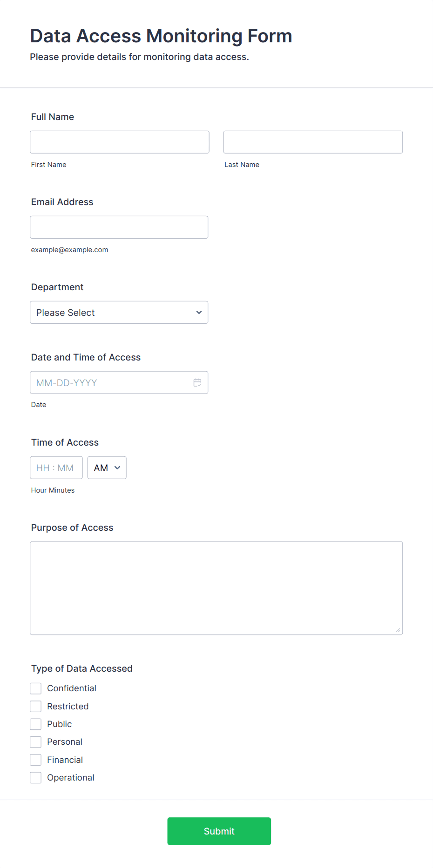Select the Email Address input box
Image resolution: width=433 pixels, height=868 pixels.
(x=119, y=227)
